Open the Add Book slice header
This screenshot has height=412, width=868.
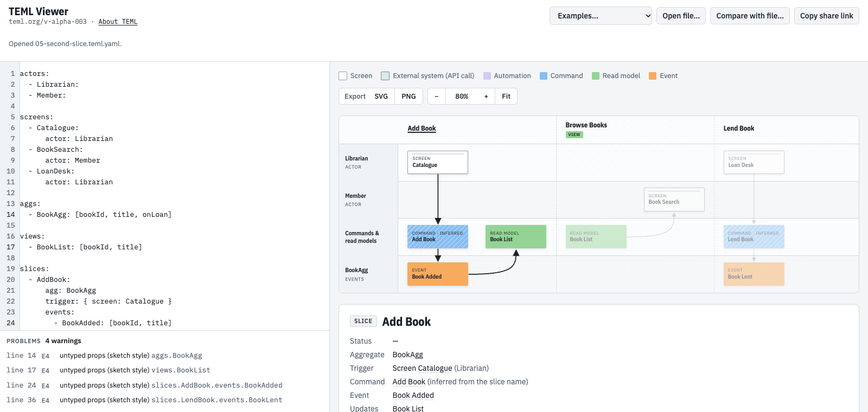click(422, 128)
